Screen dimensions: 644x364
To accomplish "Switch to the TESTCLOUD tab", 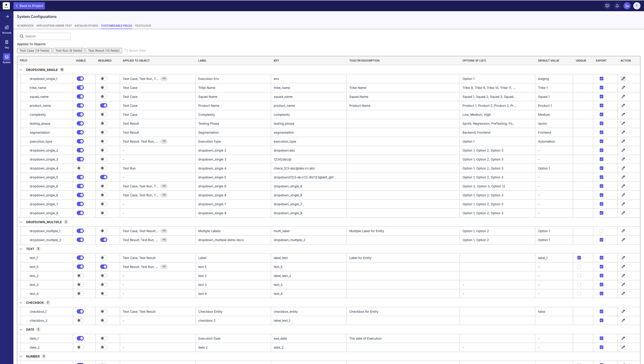I will coord(143,26).
